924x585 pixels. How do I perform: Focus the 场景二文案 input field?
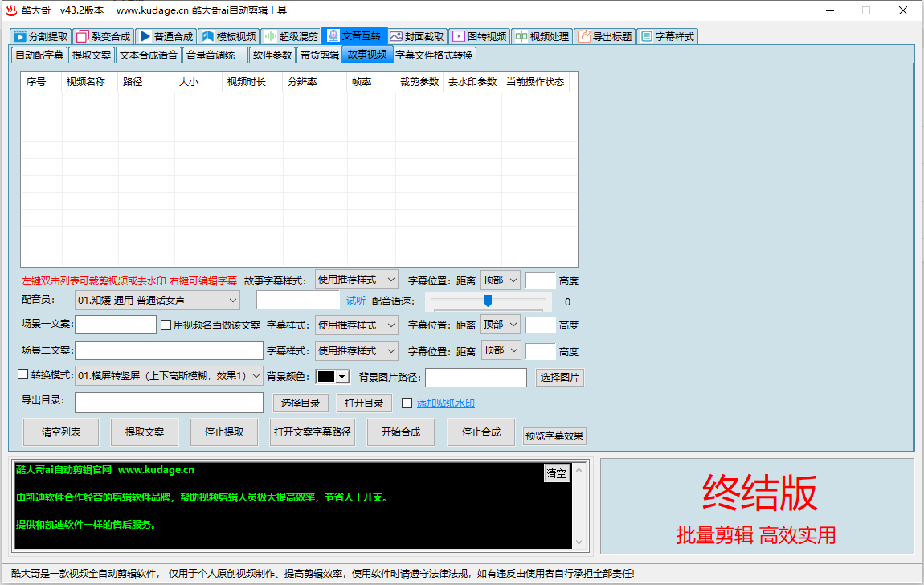(169, 350)
